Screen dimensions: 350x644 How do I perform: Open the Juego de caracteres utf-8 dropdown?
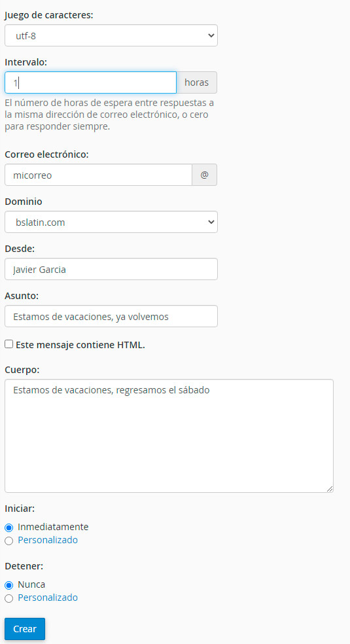click(x=111, y=35)
